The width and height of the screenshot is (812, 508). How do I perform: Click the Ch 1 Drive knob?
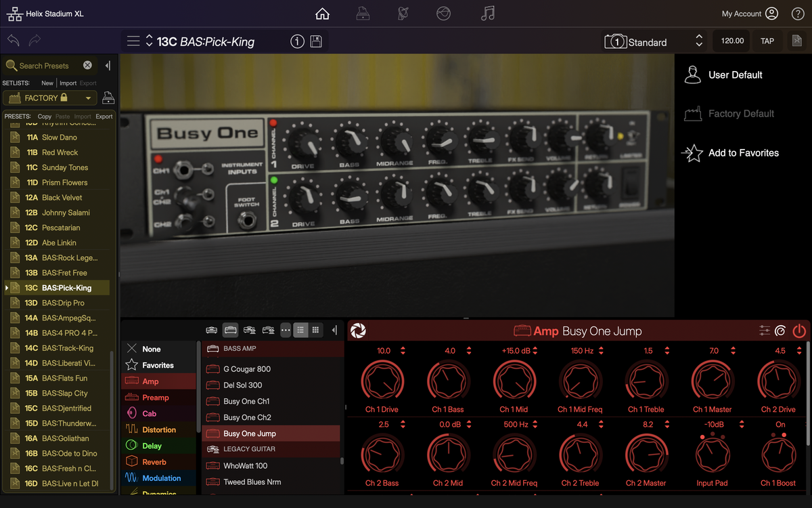pyautogui.click(x=381, y=381)
